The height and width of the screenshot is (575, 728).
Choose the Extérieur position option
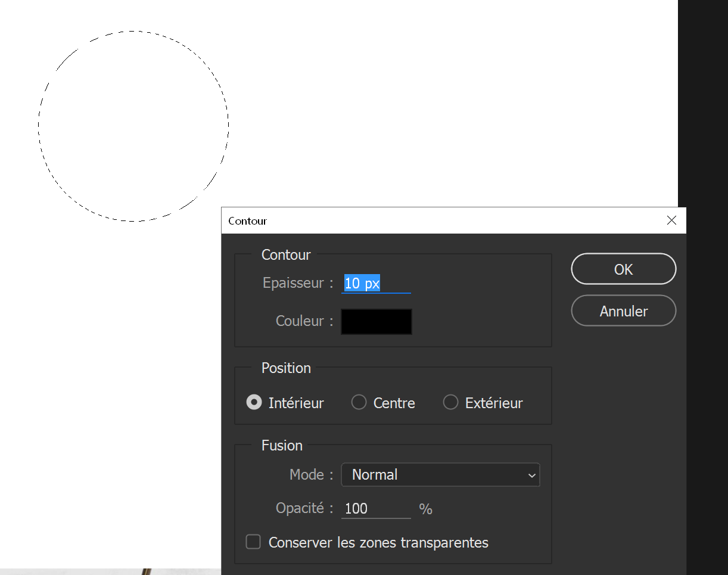click(x=450, y=402)
